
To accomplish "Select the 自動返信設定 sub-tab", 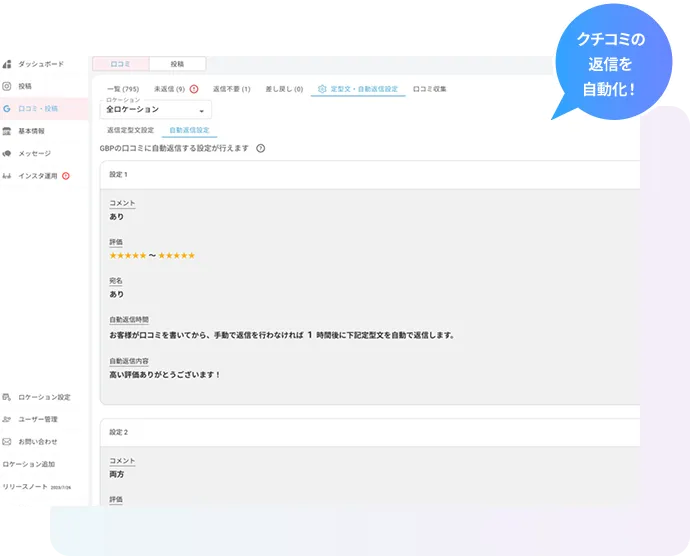I will pos(190,130).
